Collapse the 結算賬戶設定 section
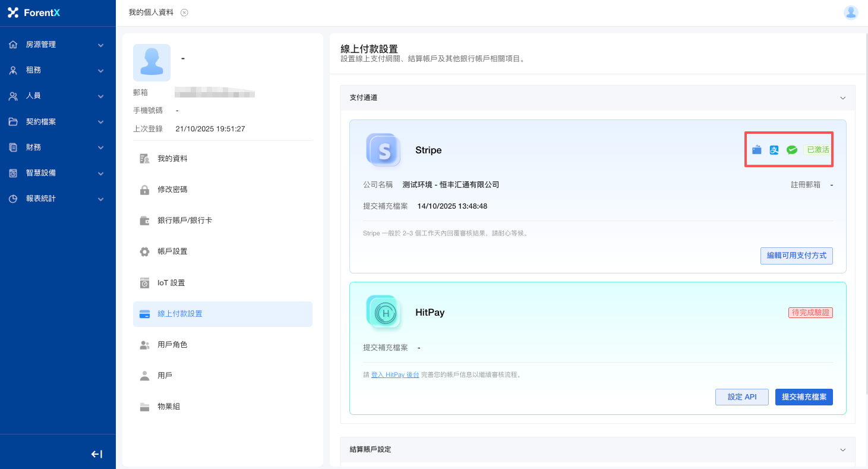 [x=842, y=450]
